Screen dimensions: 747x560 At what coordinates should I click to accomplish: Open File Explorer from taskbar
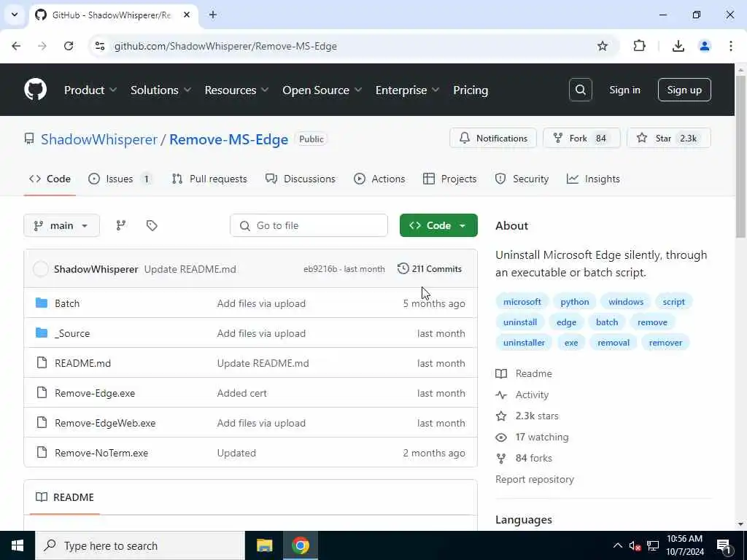point(264,545)
